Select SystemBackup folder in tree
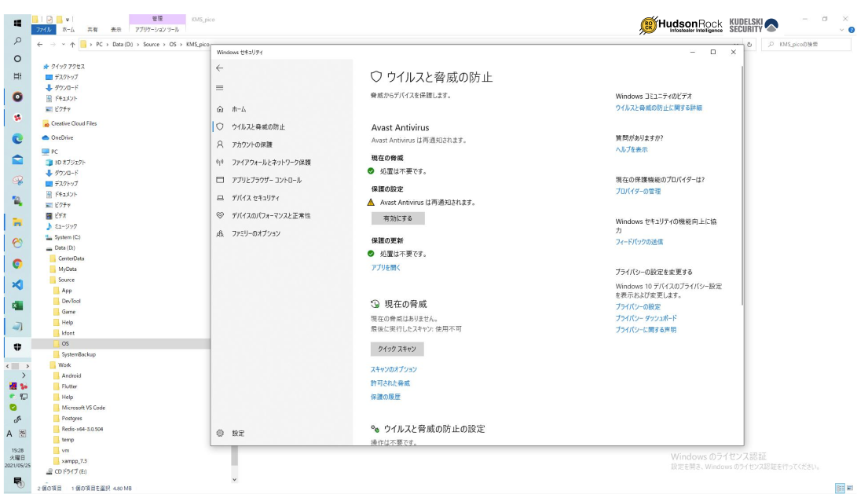868x498 pixels. point(78,354)
